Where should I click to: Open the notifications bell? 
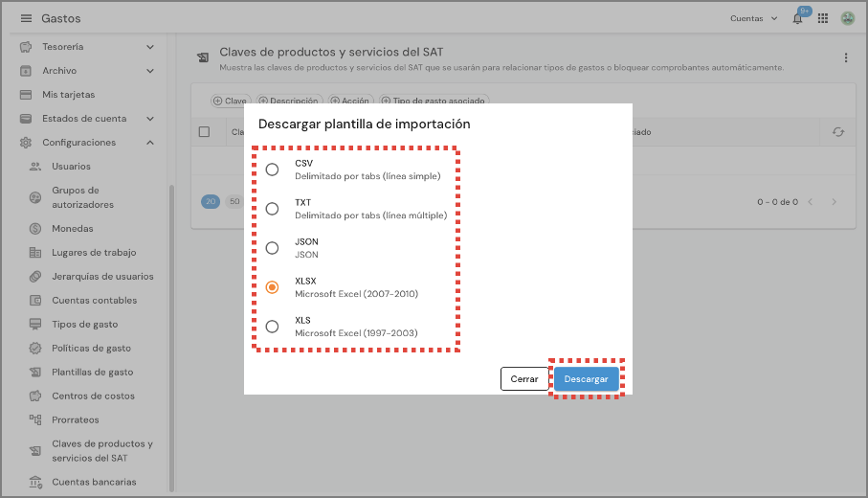[797, 19]
